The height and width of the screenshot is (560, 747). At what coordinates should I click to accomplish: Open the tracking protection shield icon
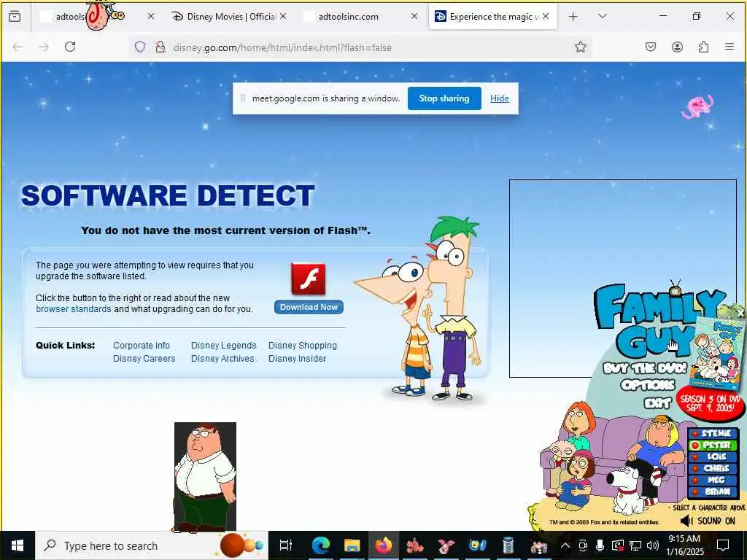(x=139, y=47)
